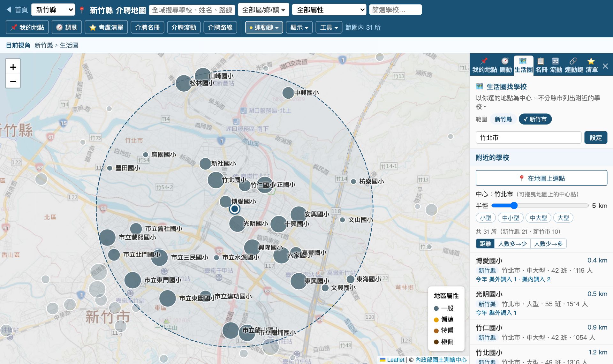Sort nearby schools by 距離
This screenshot has width=613, height=364.
pyautogui.click(x=485, y=244)
